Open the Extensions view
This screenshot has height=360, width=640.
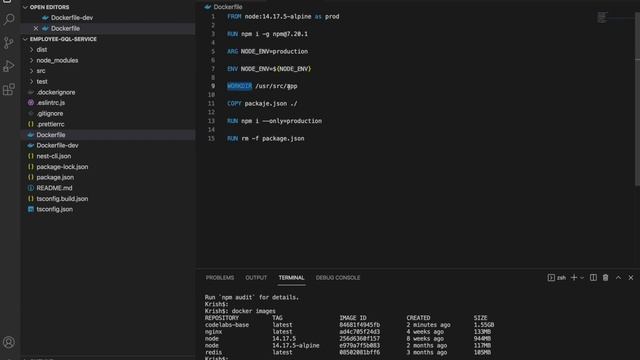tap(9, 89)
